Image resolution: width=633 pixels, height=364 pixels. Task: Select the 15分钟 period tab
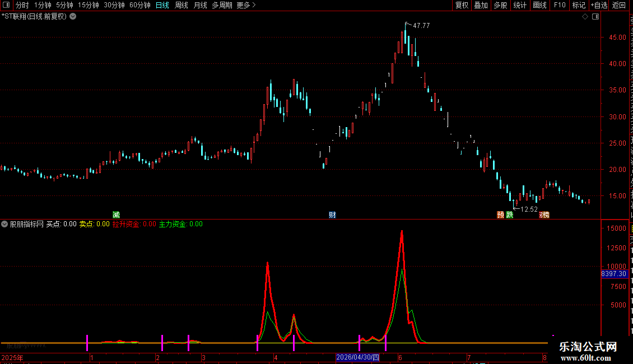click(x=89, y=5)
